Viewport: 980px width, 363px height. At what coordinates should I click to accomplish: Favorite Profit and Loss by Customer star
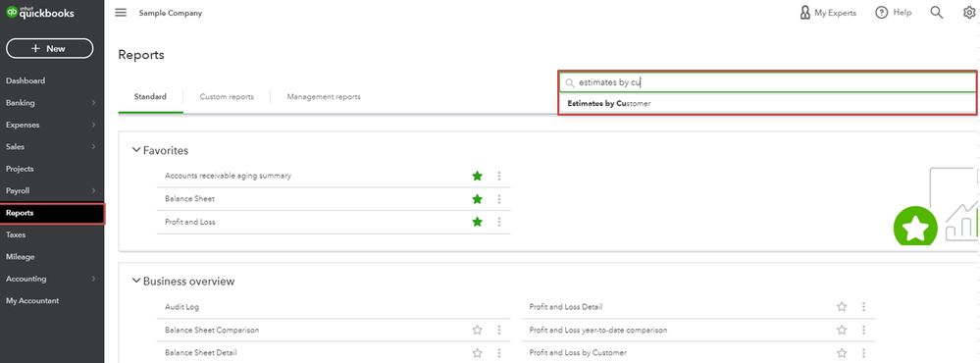pos(842,352)
